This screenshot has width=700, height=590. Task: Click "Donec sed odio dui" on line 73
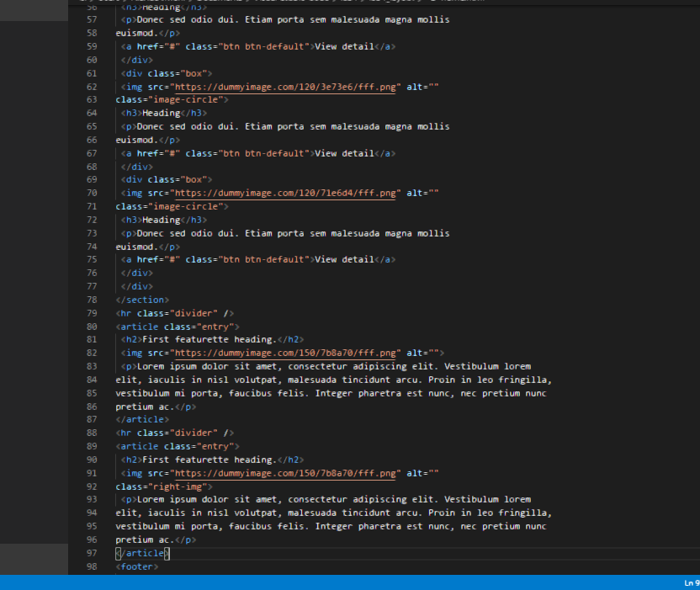tap(185, 233)
